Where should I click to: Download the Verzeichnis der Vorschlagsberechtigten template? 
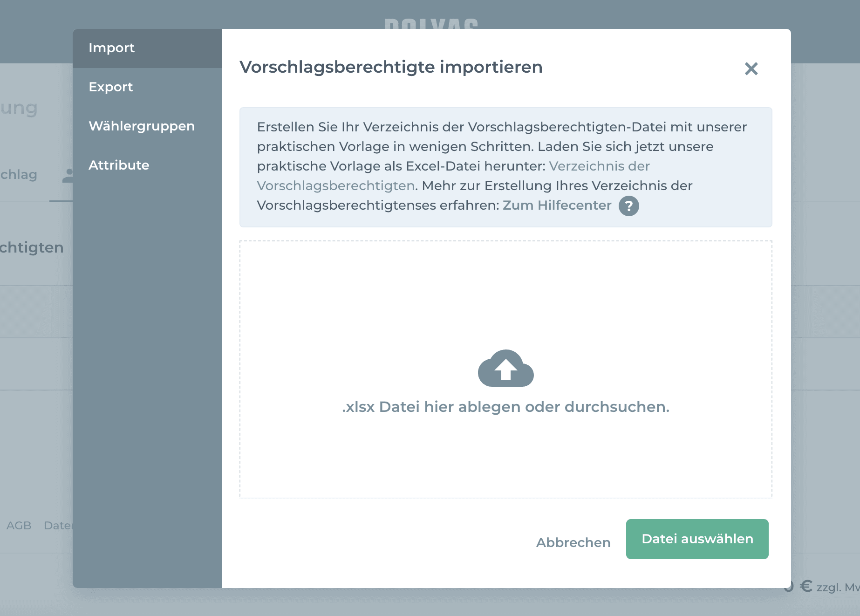(x=599, y=166)
